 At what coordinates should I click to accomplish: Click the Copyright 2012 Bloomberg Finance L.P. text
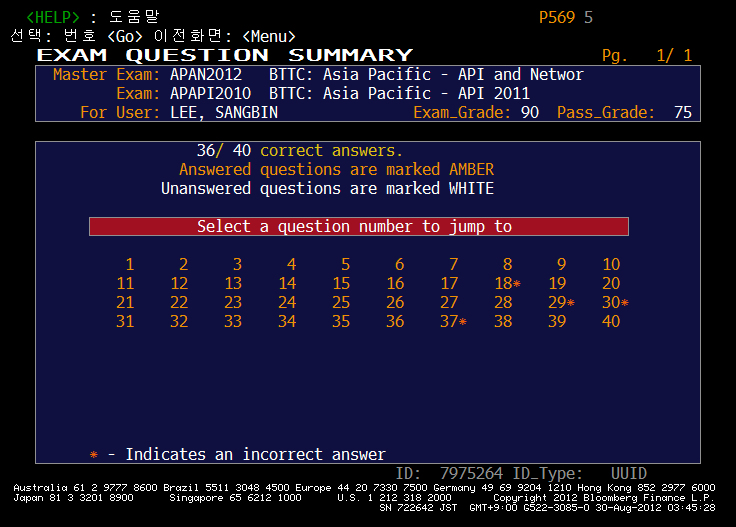point(604,497)
